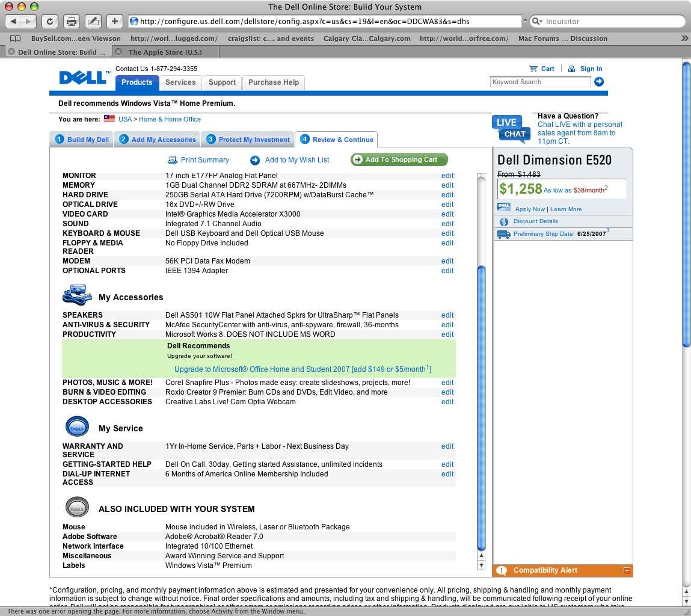The image size is (691, 616).
Task: Edit the WARRANTY AND SERVICE row
Action: 447,446
